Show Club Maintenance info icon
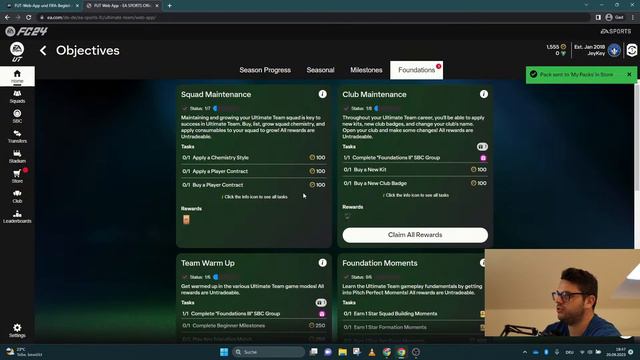640x360 pixels. (484, 94)
